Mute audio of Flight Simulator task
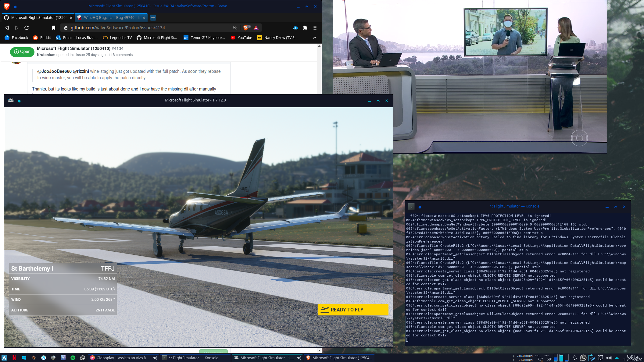This screenshot has height=362, width=644. pos(299,358)
